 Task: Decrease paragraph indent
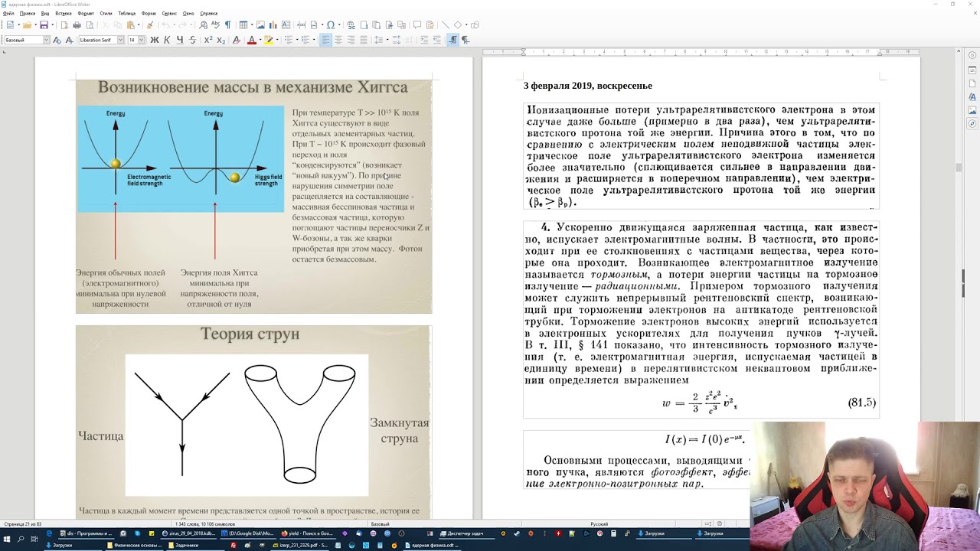point(436,40)
